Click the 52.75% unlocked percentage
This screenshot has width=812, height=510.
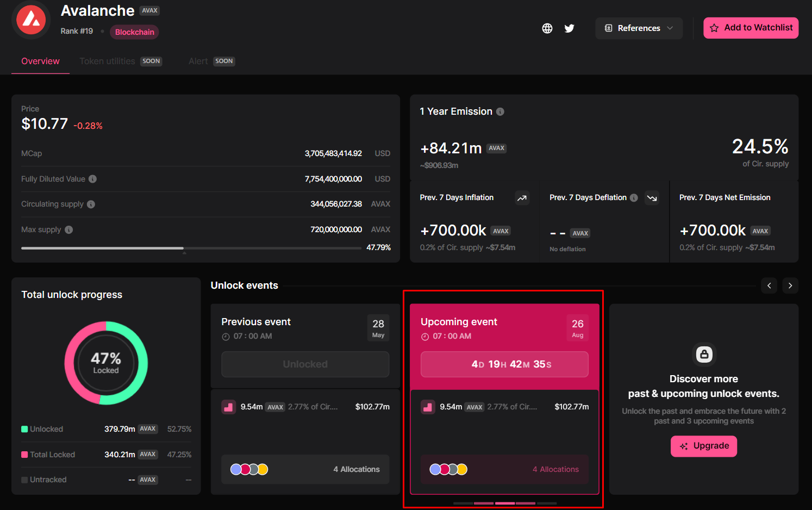[x=179, y=429]
